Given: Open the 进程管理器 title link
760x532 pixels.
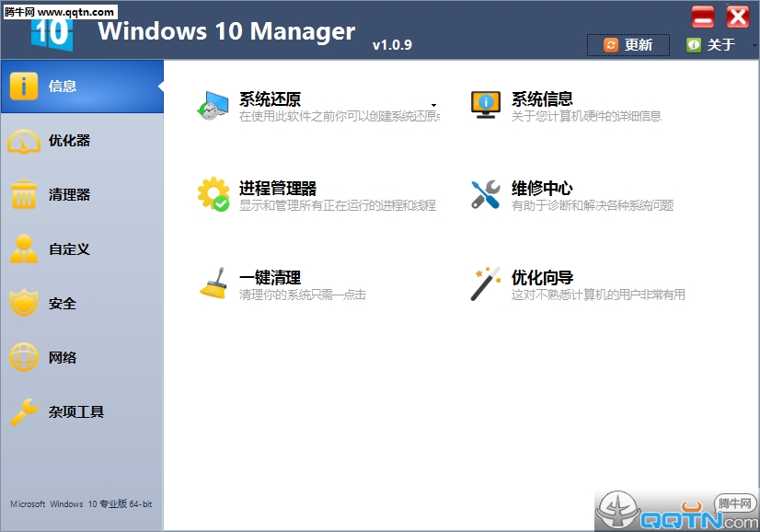Looking at the screenshot, I should pos(278,188).
